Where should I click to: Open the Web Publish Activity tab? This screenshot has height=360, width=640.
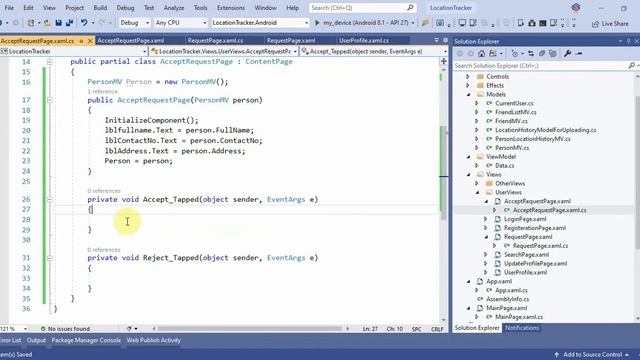[x=153, y=340]
